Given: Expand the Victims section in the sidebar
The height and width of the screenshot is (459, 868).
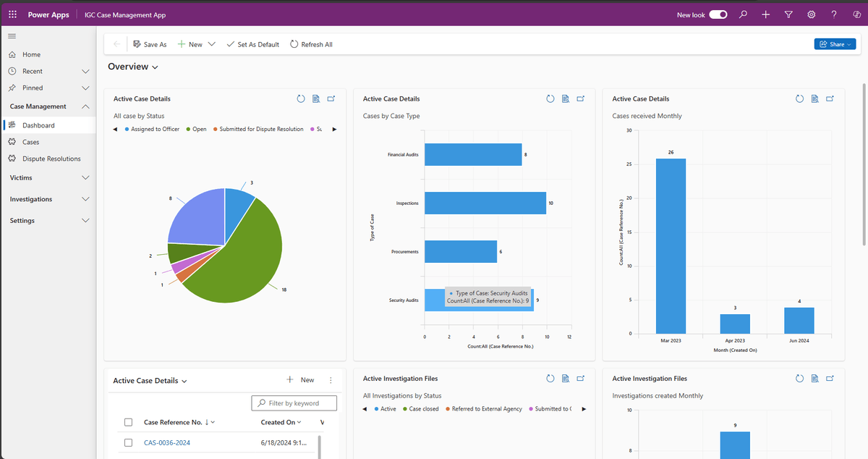Looking at the screenshot, I should [x=85, y=177].
